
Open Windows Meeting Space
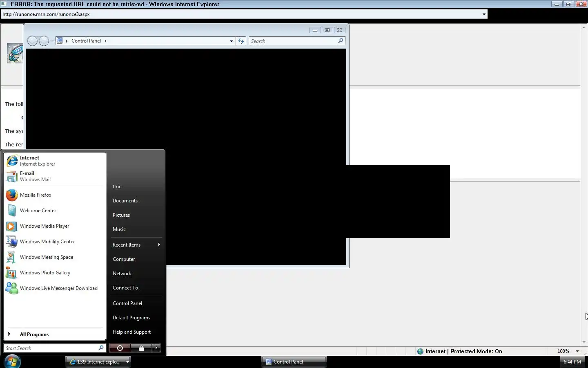coord(55,257)
